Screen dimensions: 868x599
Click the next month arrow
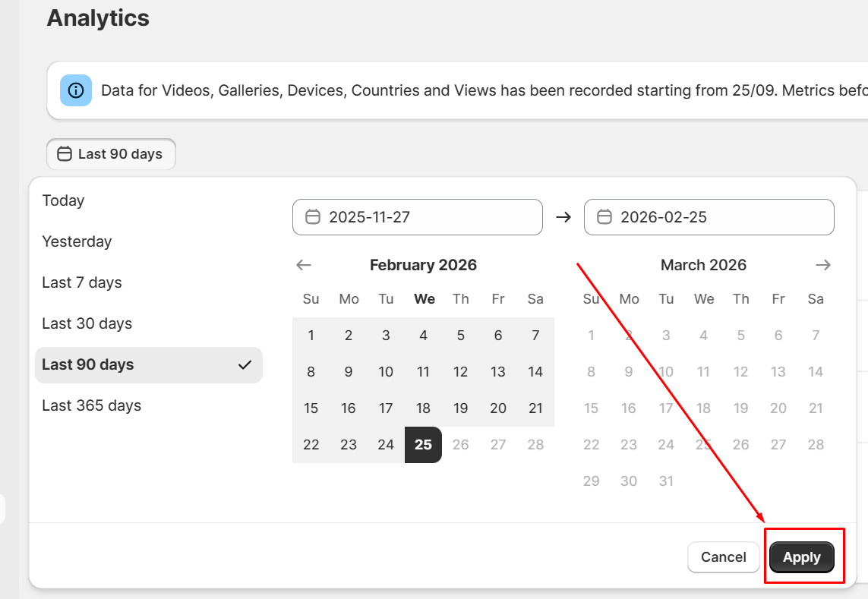pyautogui.click(x=823, y=265)
